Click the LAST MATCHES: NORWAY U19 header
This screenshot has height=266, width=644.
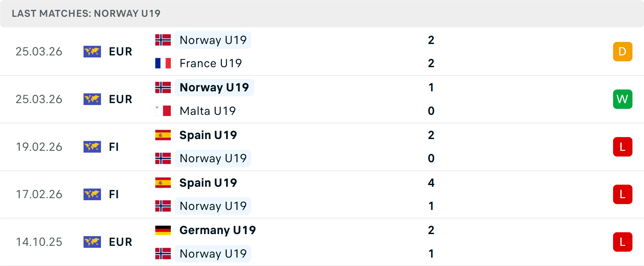[86, 13]
